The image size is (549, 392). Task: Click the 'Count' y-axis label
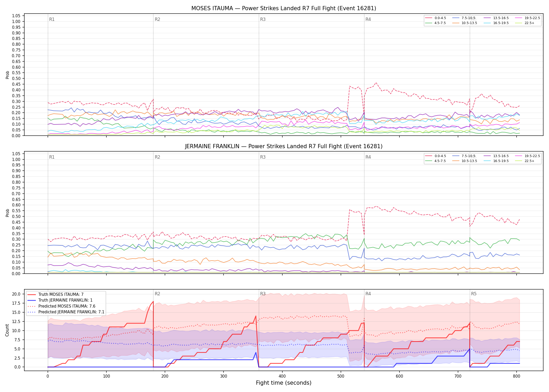pyautogui.click(x=7, y=330)
